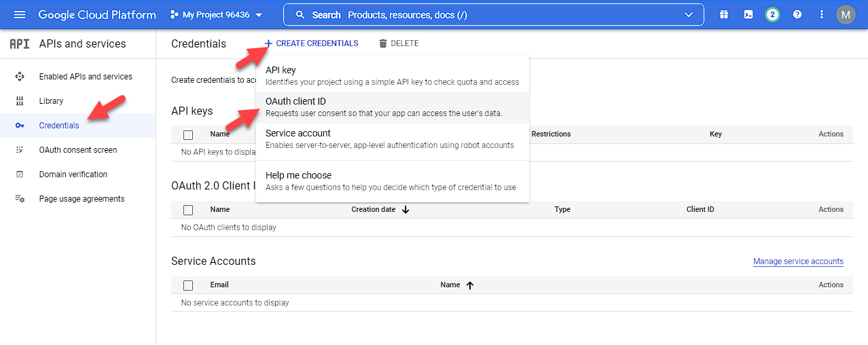Click the user account avatar
The image size is (868, 345).
point(846,14)
